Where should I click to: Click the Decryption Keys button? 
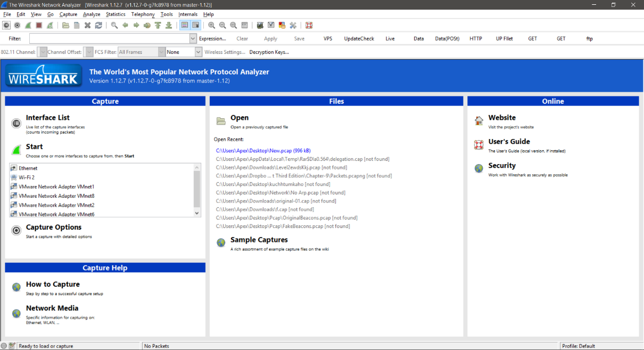pyautogui.click(x=269, y=52)
